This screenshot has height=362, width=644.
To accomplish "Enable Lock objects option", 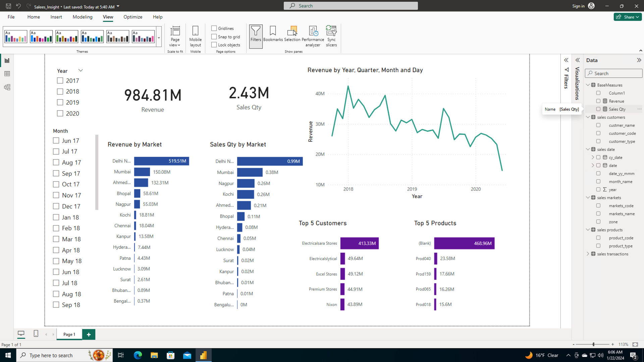I will point(214,45).
